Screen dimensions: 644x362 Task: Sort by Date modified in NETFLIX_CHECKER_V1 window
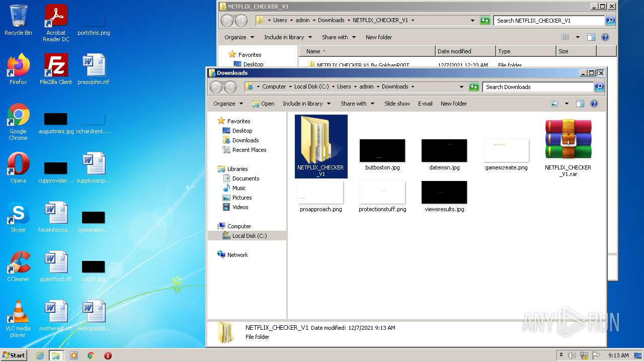tap(465, 51)
